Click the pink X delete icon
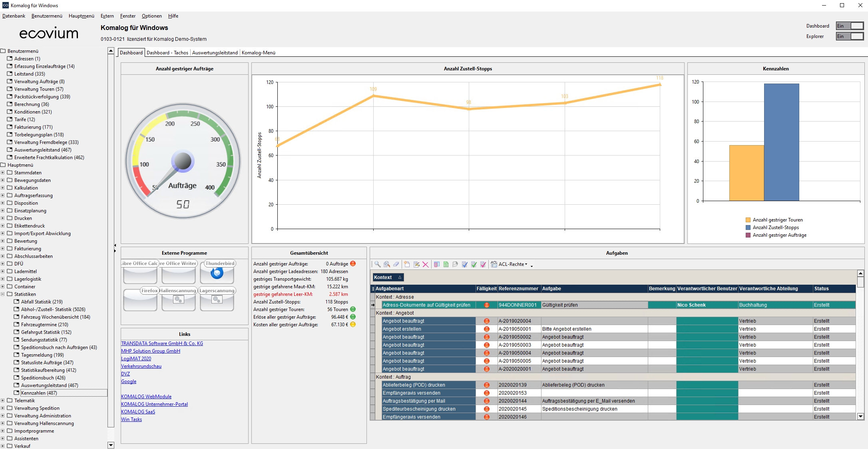 click(426, 264)
